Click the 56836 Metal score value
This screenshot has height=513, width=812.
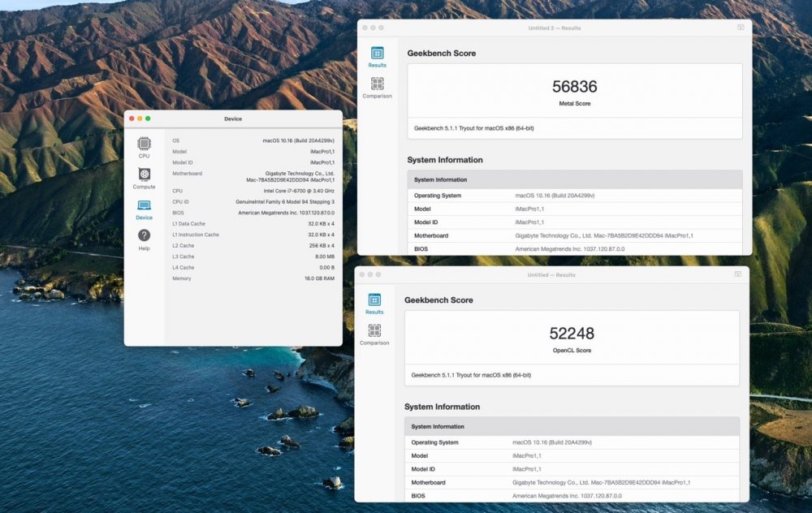pyautogui.click(x=574, y=87)
